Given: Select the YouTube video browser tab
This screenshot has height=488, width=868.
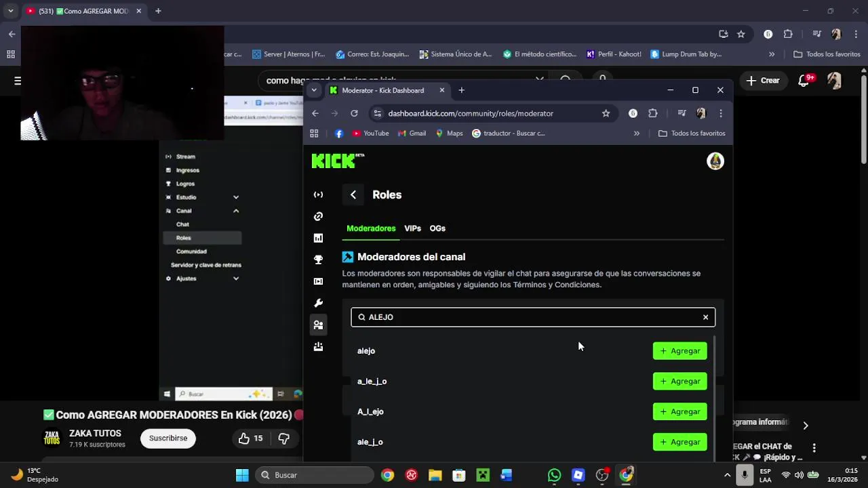Looking at the screenshot, I should click(x=83, y=11).
